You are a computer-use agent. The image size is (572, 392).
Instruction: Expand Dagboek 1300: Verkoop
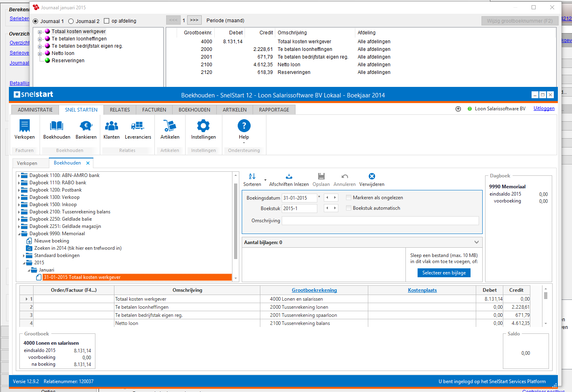(19, 198)
